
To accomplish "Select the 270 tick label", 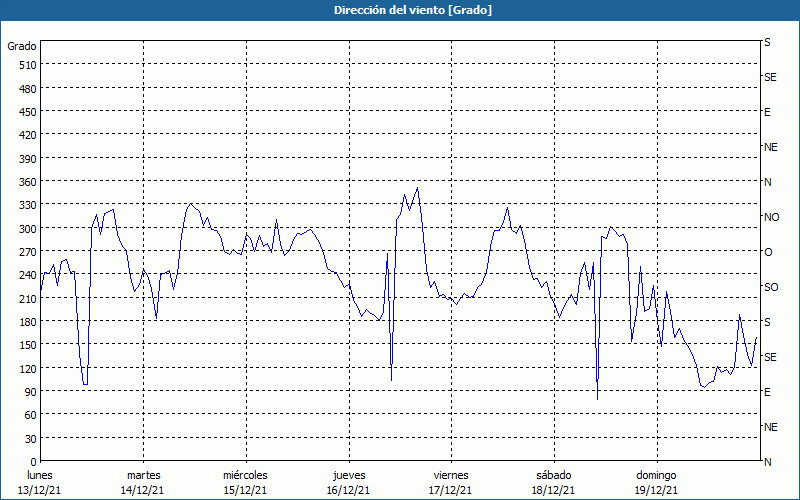I will [x=28, y=252].
